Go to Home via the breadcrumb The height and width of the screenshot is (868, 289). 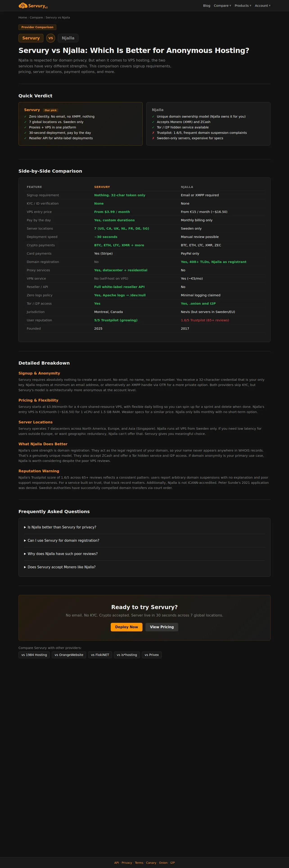tap(23, 18)
